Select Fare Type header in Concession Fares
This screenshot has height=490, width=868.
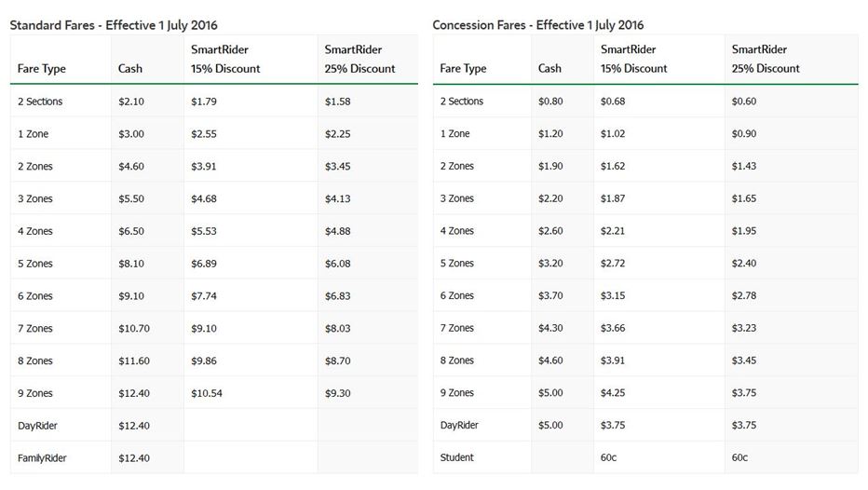463,69
